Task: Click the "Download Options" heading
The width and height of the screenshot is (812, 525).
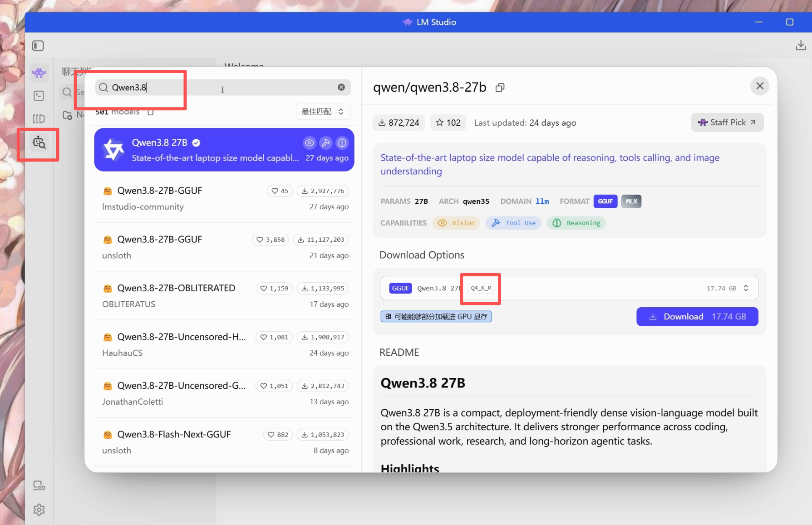Action: pos(422,255)
